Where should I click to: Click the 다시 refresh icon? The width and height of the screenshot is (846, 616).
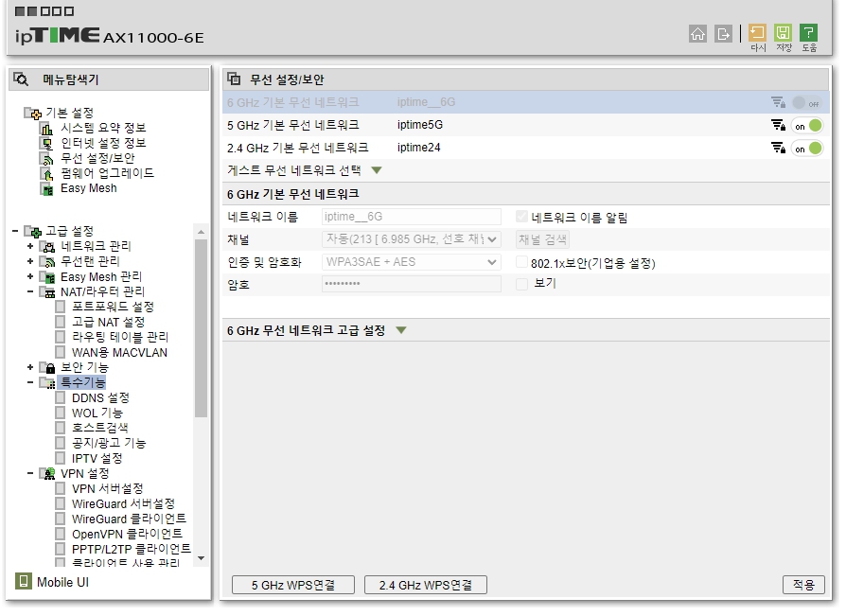757,33
